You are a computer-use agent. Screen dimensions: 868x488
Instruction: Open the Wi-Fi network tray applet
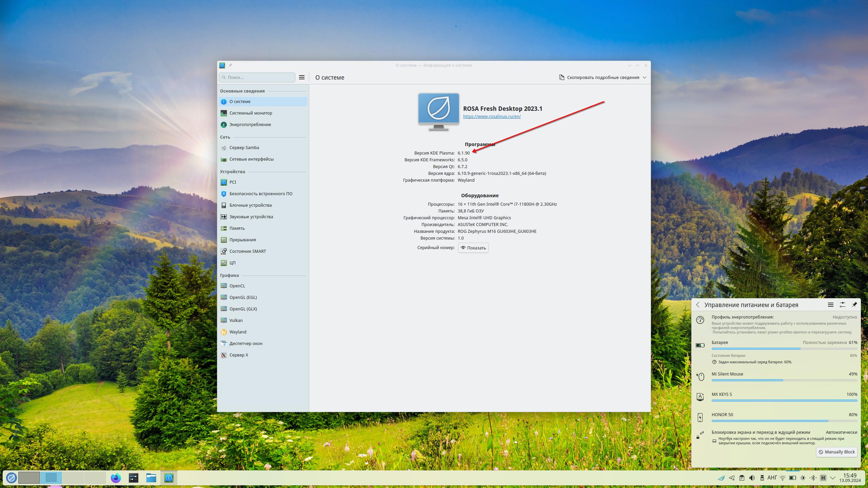point(783,478)
